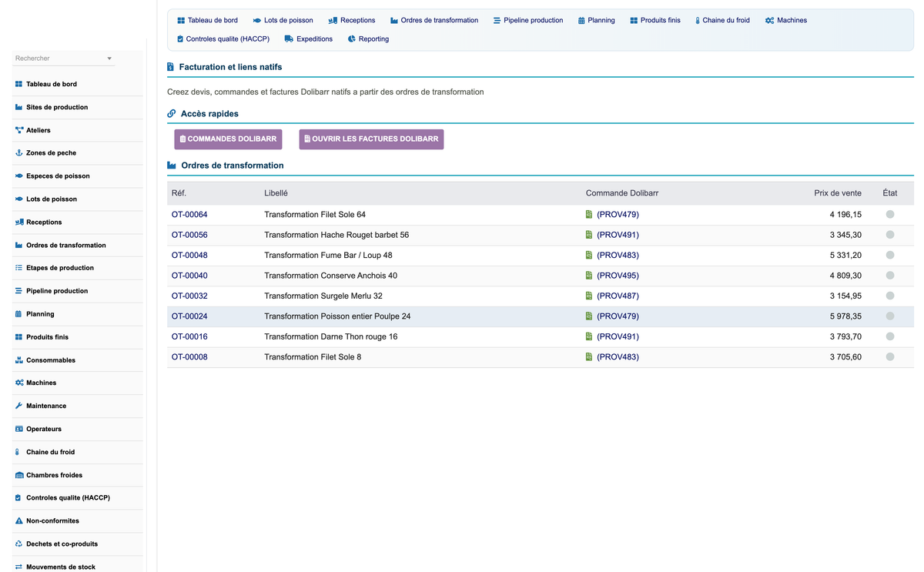This screenshot has width=924, height=572.
Task: Click the Dechets et co-produits recycle icon
Action: point(18,544)
